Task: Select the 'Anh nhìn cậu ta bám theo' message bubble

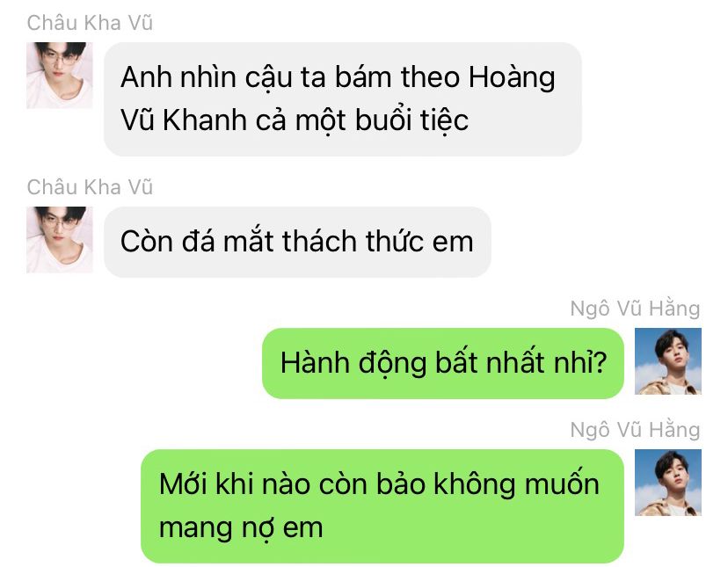Action: (x=343, y=99)
